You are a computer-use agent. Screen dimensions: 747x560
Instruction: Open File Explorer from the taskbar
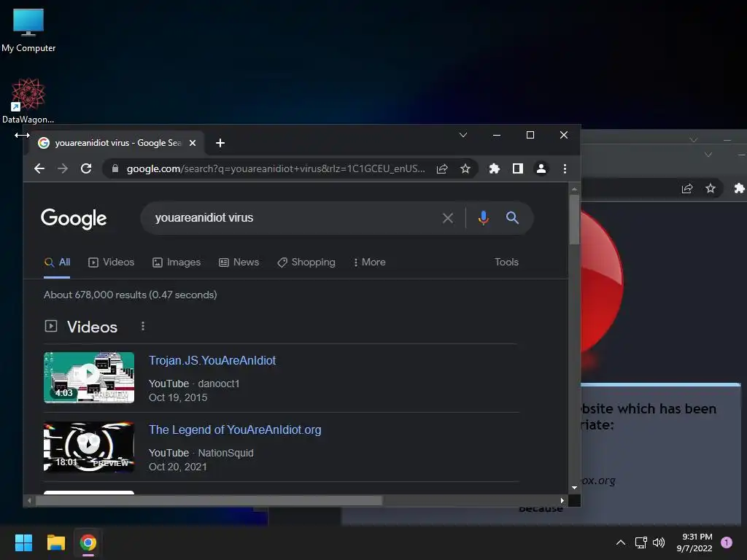[55, 542]
